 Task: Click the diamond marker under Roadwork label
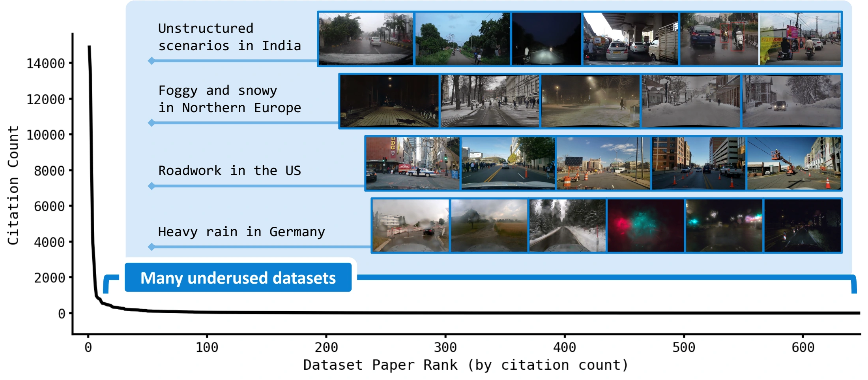tap(152, 186)
